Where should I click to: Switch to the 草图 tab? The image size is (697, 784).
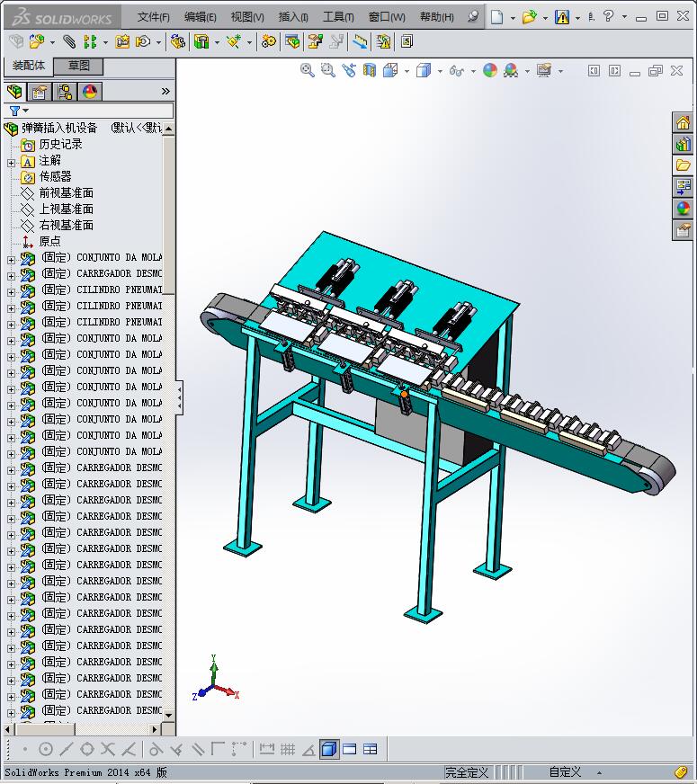[x=78, y=66]
